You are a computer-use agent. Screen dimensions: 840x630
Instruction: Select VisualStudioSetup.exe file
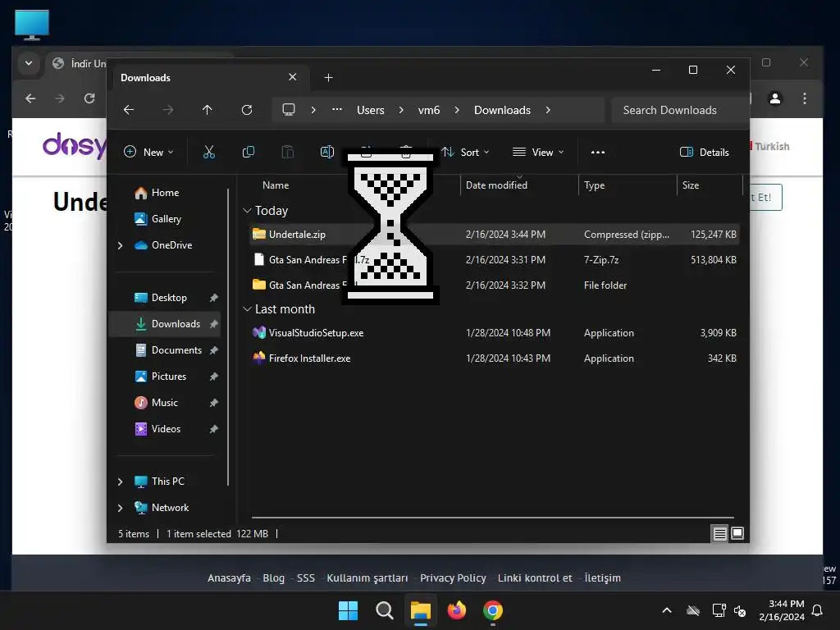[x=494, y=333]
